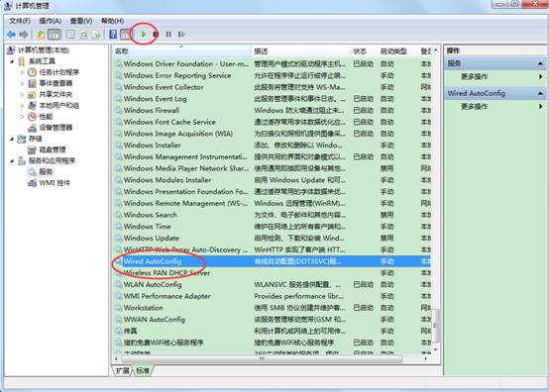Collapse the 系统工具 tree node
The width and height of the screenshot is (549, 392).
[12, 61]
